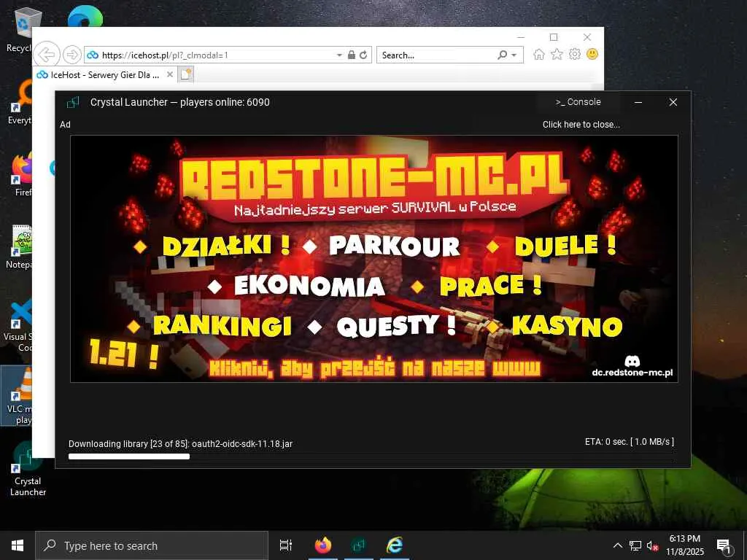Go back in Internet Explorer
This screenshot has width=747, height=560.
click(x=47, y=55)
